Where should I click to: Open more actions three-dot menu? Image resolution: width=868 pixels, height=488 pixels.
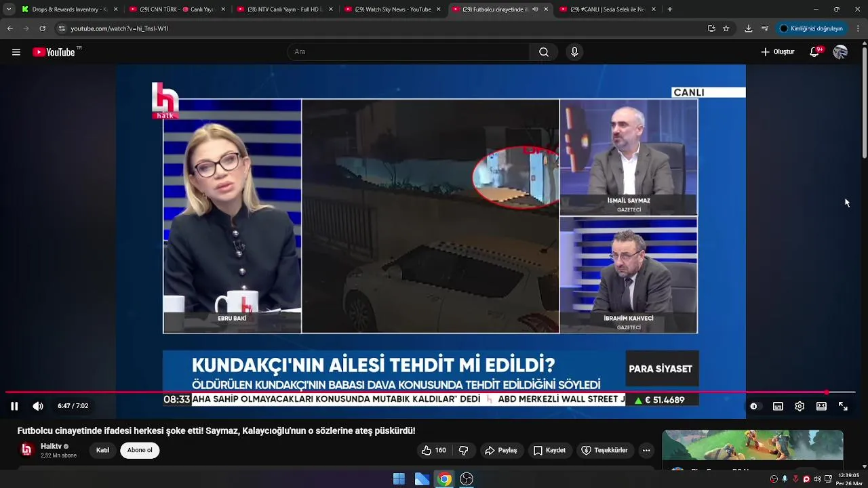tap(646, 450)
